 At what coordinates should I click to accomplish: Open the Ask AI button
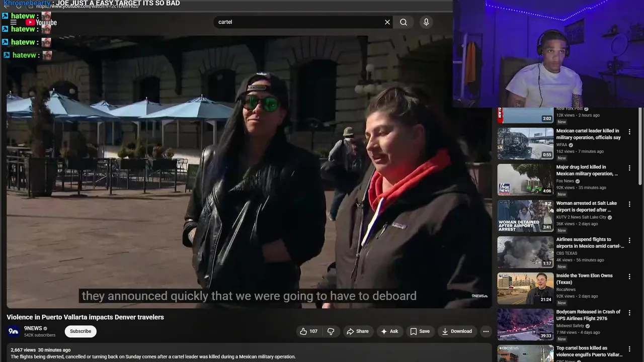[389, 331]
